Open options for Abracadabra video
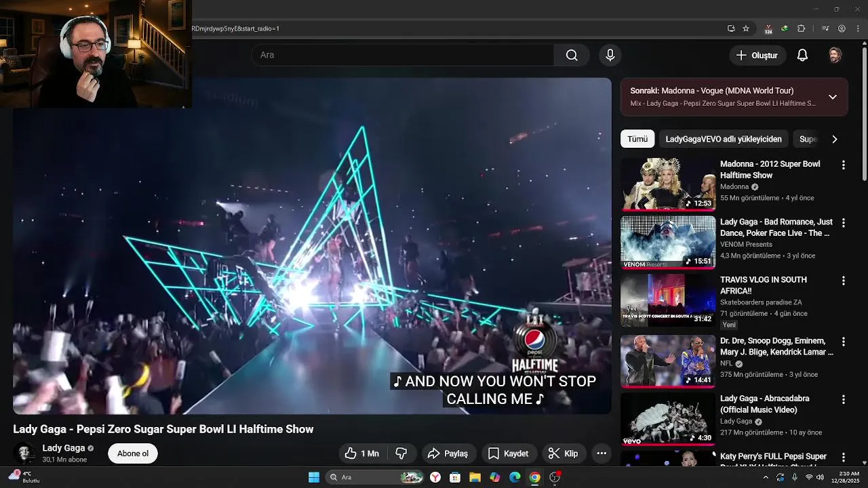Viewport: 868px width, 488px height. pos(844,399)
